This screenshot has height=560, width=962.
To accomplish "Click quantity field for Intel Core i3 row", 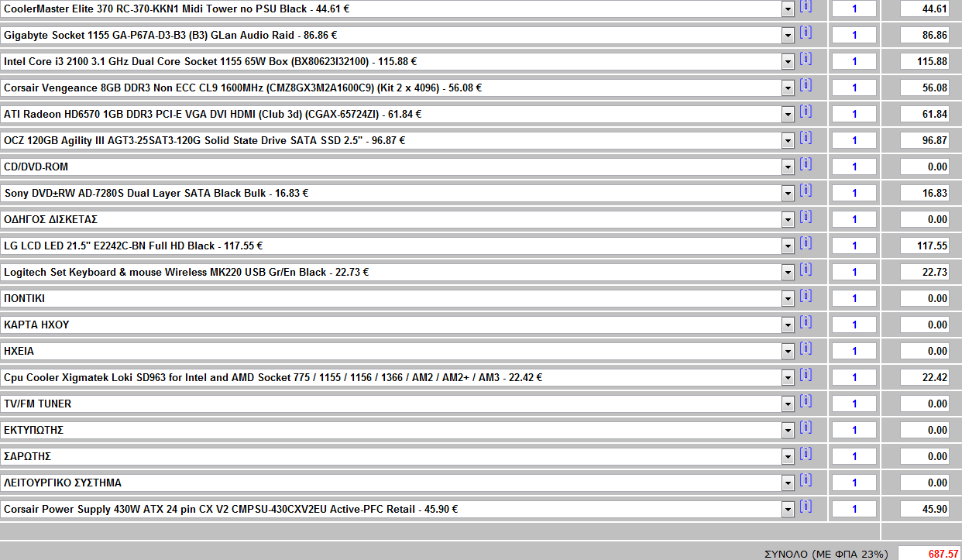I will click(854, 62).
